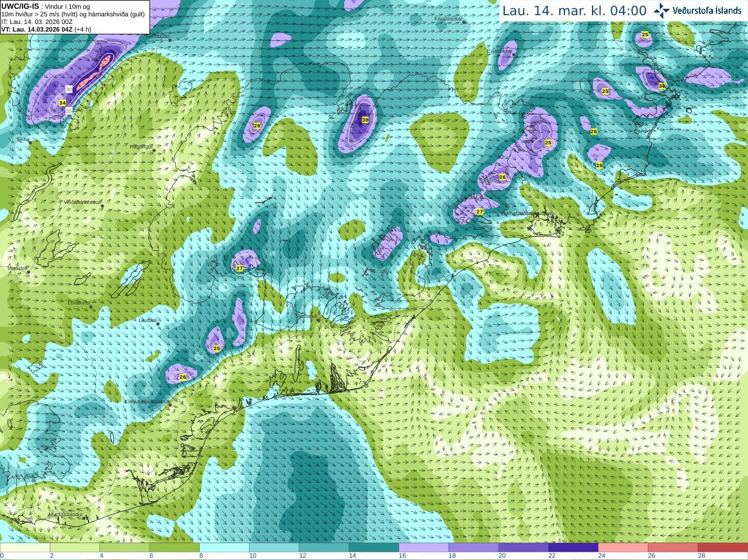Screen dimensions: 748x560
Task: Click the Kirkjubæjarklaustur station label
Action: (146, 402)
